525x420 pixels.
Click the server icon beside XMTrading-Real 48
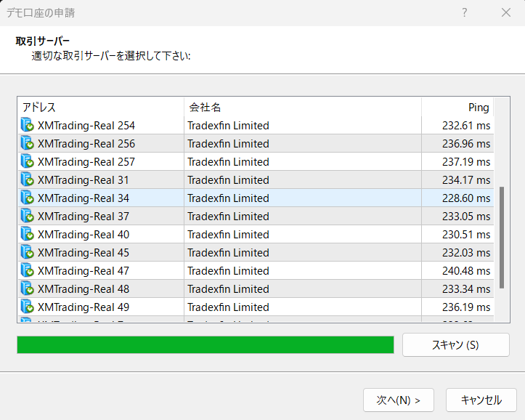(x=27, y=288)
